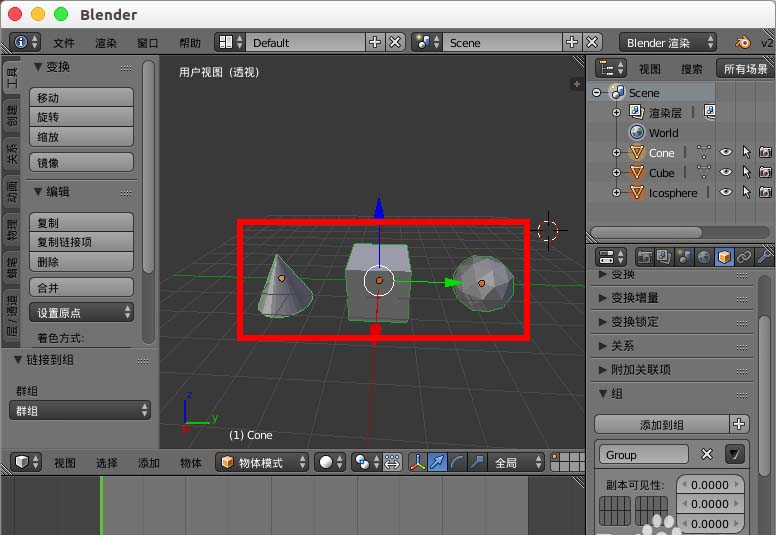Delete the Default screen layout
Screen dimensions: 776x535
click(395, 43)
